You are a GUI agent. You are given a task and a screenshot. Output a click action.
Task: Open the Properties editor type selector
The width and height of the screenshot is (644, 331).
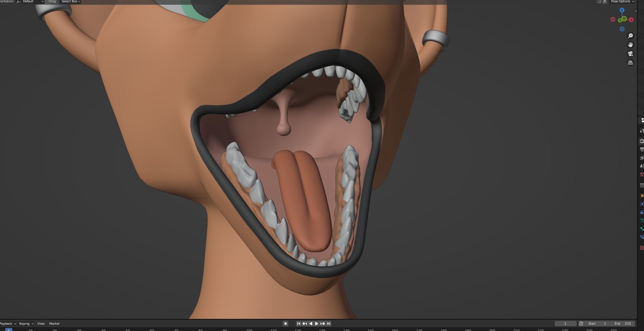click(x=642, y=120)
